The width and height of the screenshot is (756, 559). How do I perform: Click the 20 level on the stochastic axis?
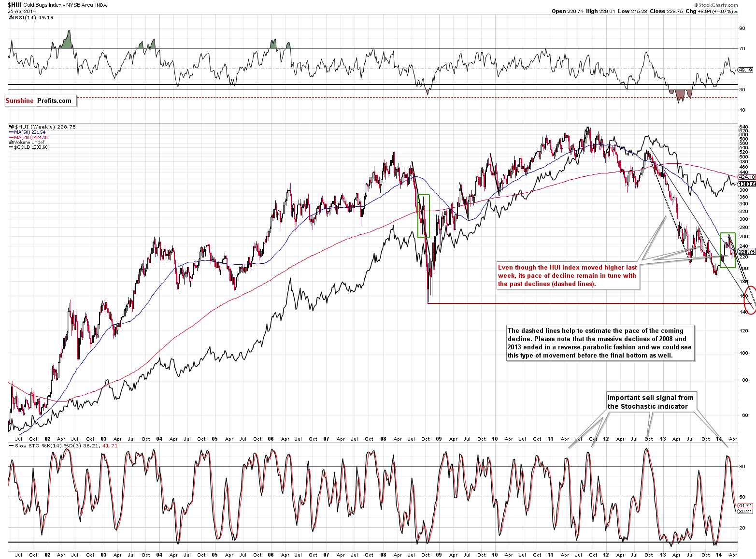[x=742, y=528]
